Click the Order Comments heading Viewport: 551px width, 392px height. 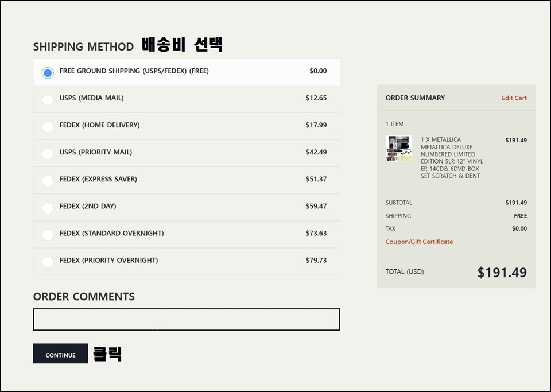tap(84, 297)
